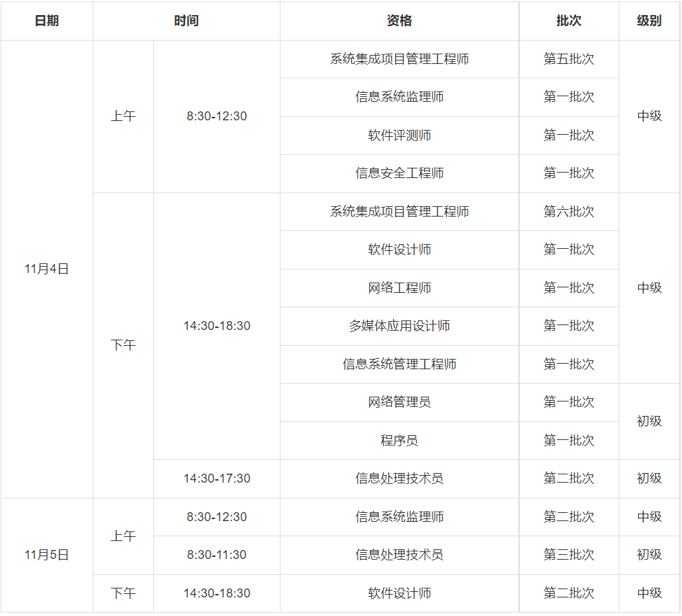Select the 信息安全工程师 cell
This screenshot has height=616, width=682.
pyautogui.click(x=399, y=173)
